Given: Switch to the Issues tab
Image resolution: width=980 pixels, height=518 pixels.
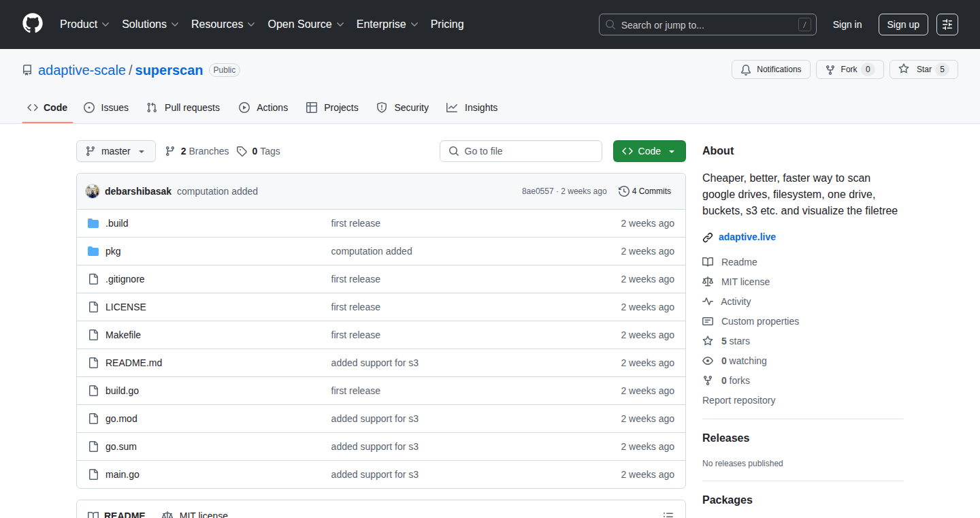Looking at the screenshot, I should [106, 108].
